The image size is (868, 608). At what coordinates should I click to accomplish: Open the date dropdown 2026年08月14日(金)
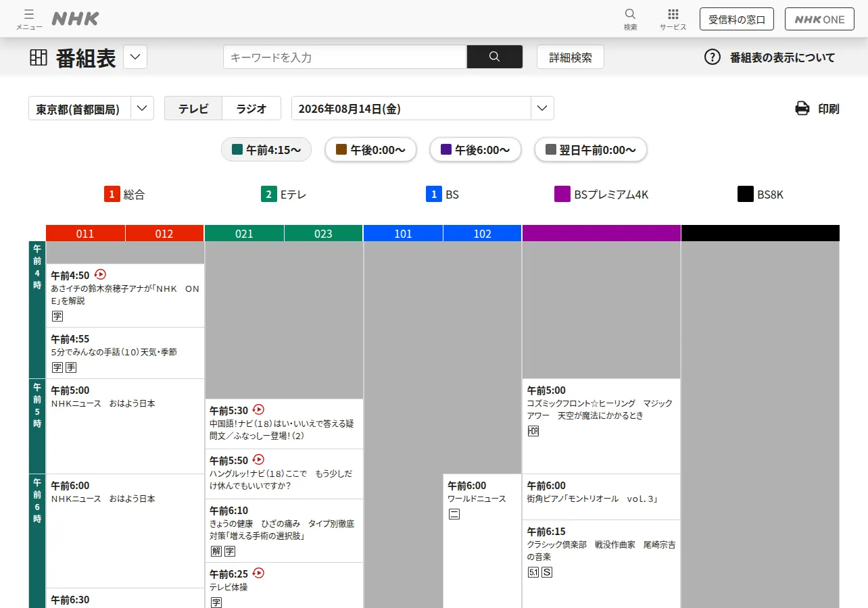(x=423, y=108)
